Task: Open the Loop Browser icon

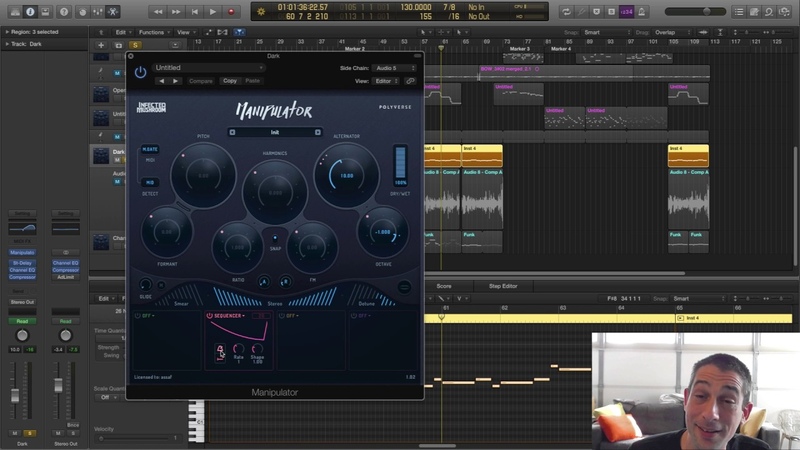Action: click(x=769, y=11)
